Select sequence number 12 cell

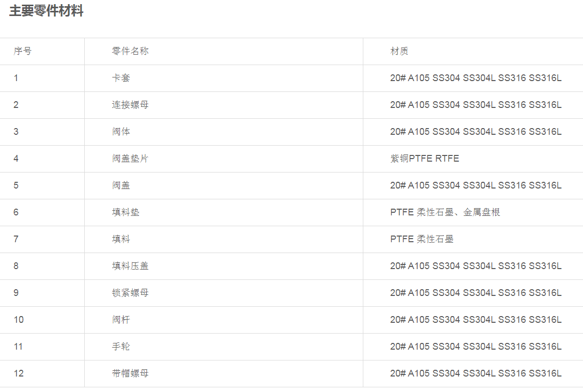[19, 373]
